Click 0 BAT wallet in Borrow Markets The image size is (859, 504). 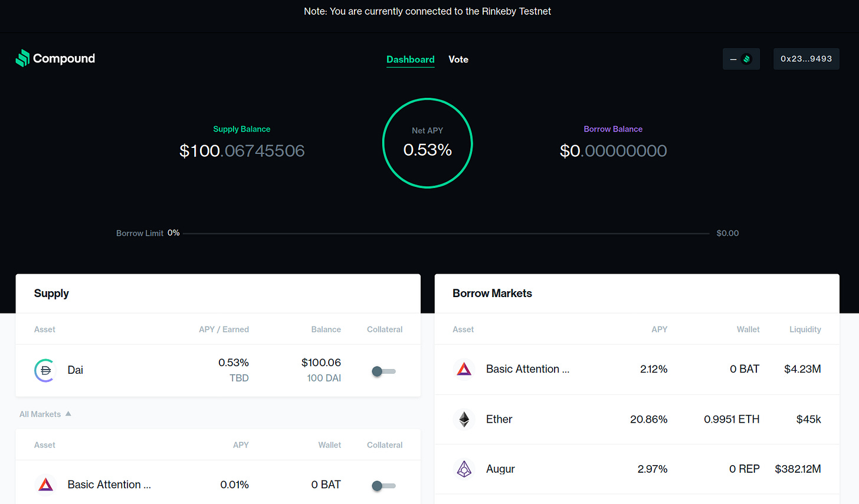(x=745, y=369)
